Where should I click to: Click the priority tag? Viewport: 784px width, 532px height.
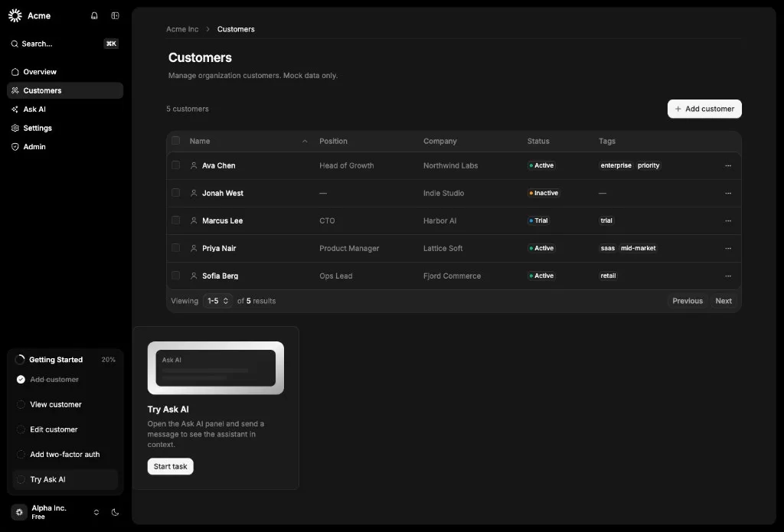coord(648,165)
